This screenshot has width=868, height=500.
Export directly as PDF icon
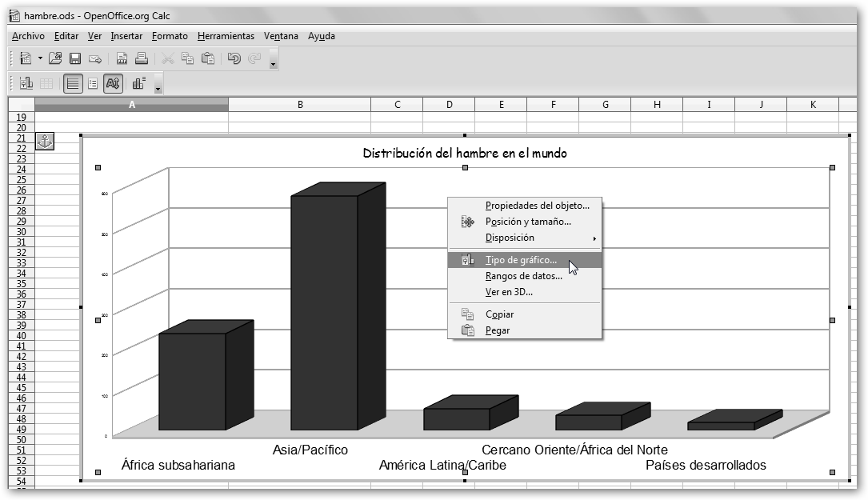coord(122,58)
